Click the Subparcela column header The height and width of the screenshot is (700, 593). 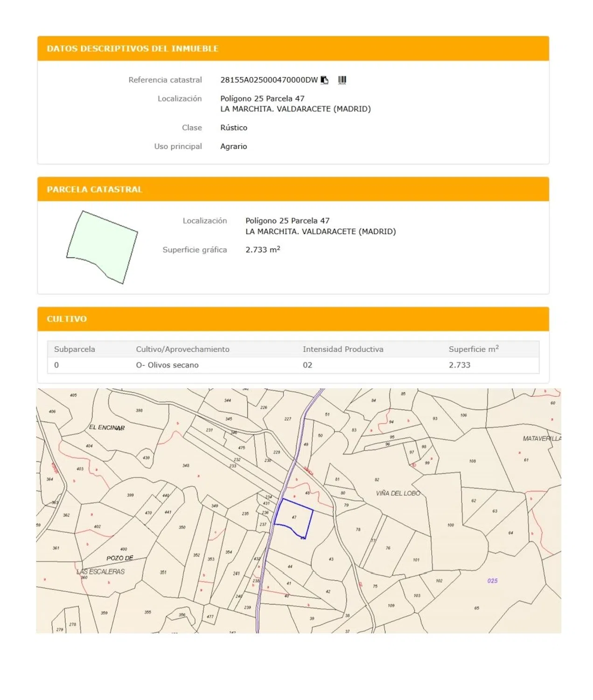click(75, 349)
